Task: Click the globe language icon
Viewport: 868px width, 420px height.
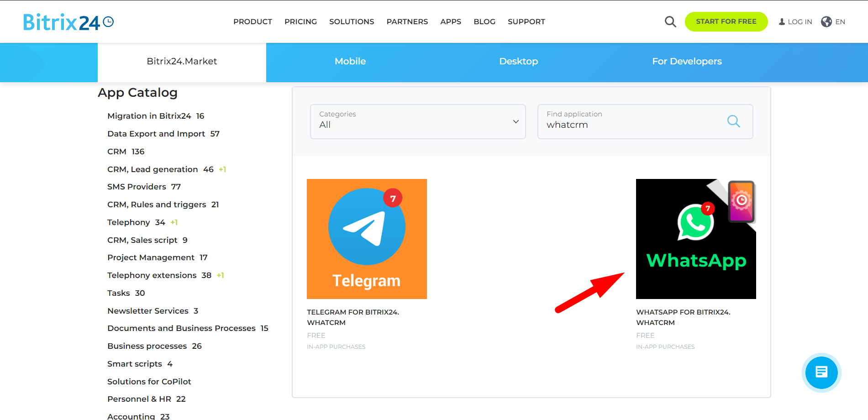Action: tap(826, 21)
